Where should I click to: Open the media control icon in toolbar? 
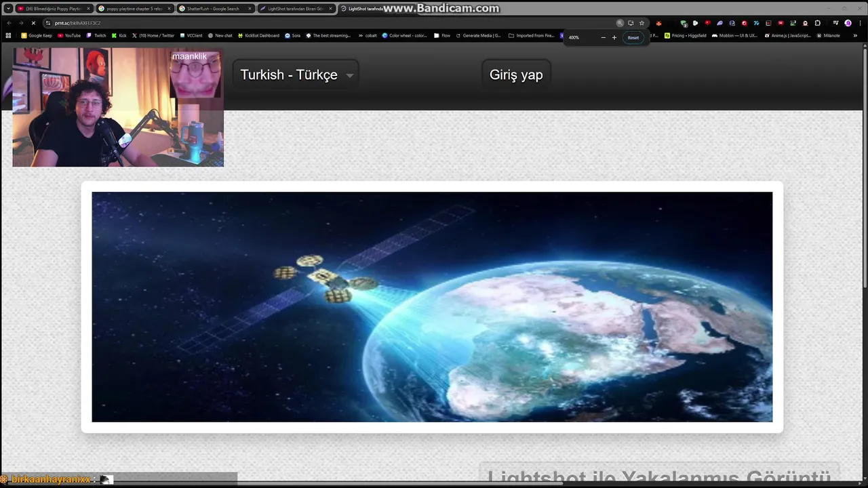click(835, 23)
